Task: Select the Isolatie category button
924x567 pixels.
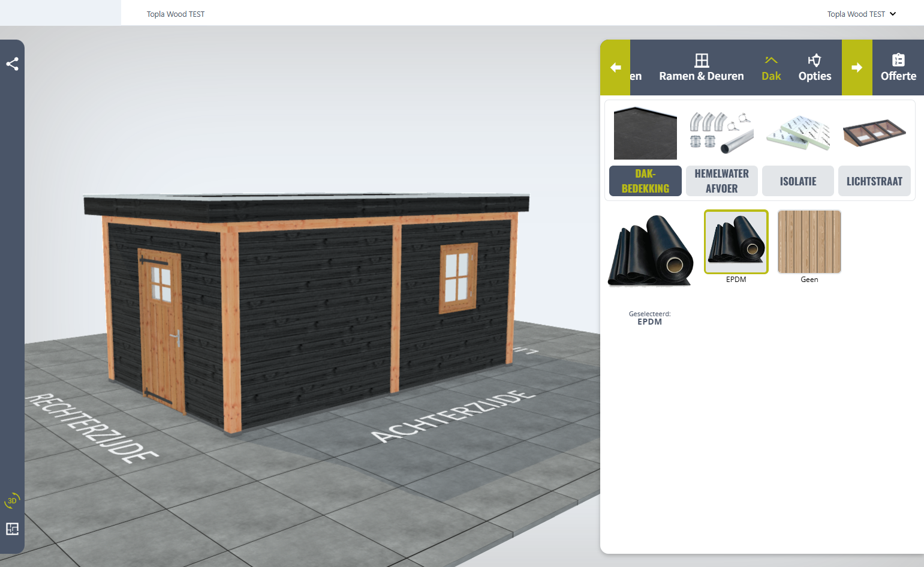Action: 798,181
